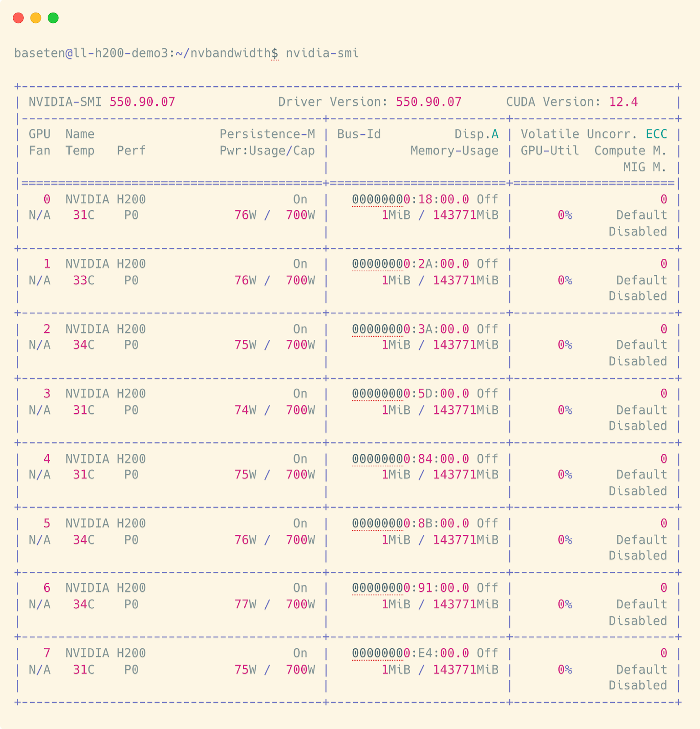This screenshot has width=700, height=729.
Task: Click bus ID 00000000:91:00.0
Action: point(411,588)
